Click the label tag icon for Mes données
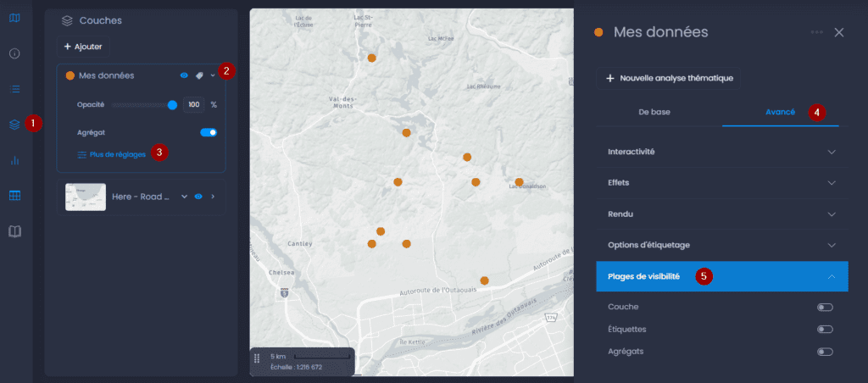Screen dimensions: 868x383 [x=199, y=75]
